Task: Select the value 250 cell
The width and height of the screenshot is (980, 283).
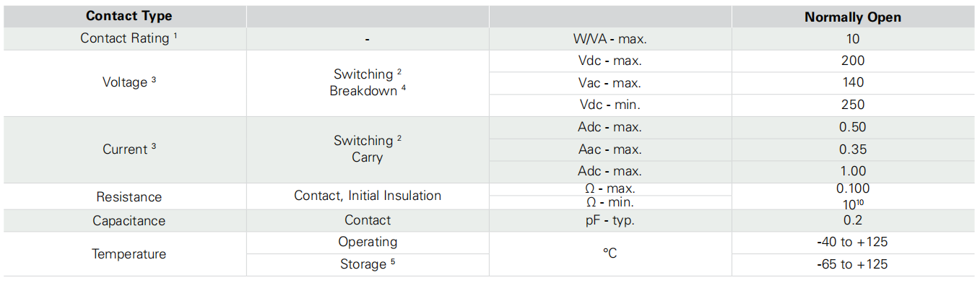Action: 853,105
